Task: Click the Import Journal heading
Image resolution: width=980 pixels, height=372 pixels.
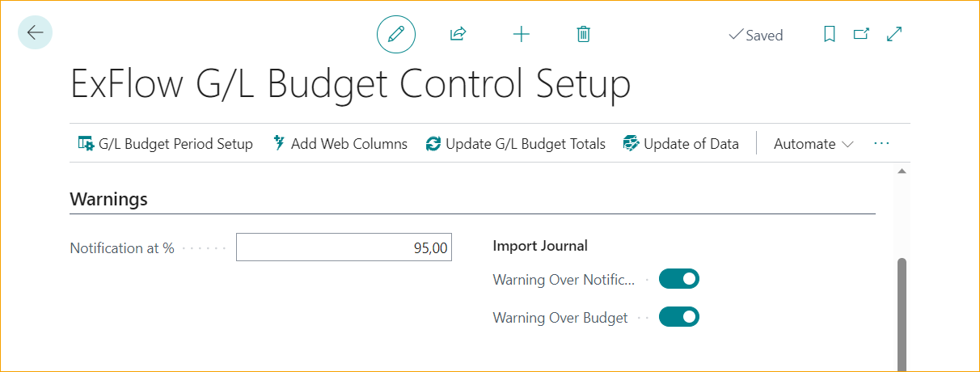Action: (x=540, y=246)
